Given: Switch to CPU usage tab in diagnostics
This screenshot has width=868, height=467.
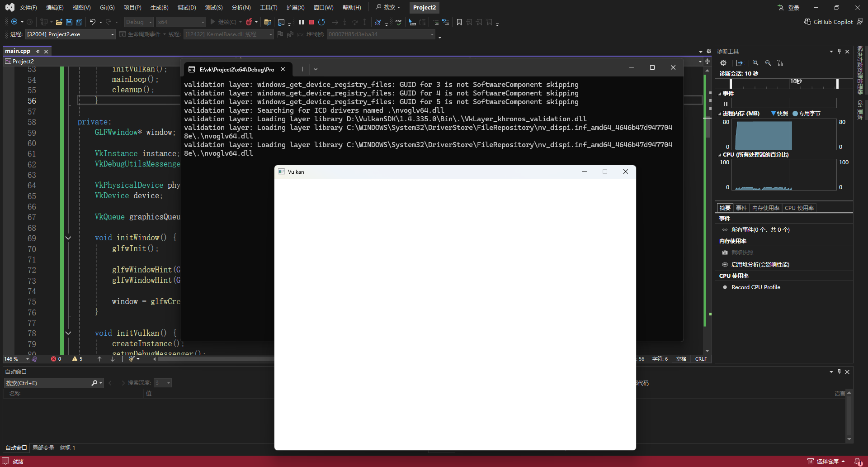Looking at the screenshot, I should (799, 208).
